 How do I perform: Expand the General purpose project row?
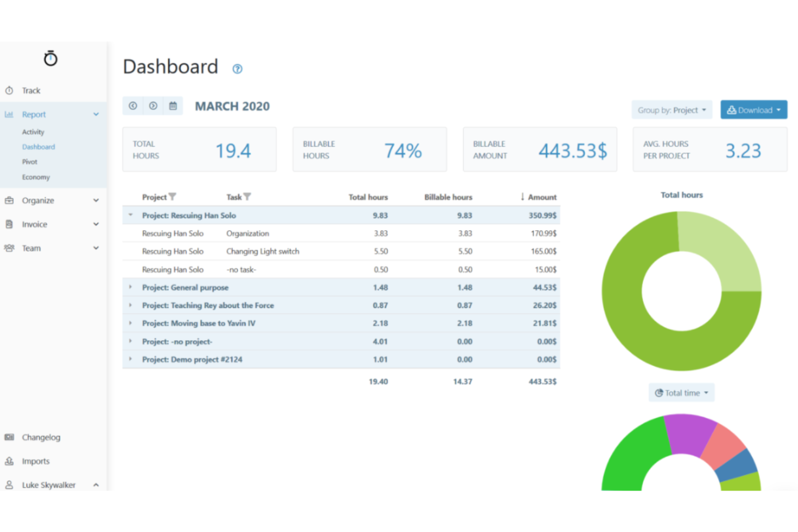click(130, 287)
